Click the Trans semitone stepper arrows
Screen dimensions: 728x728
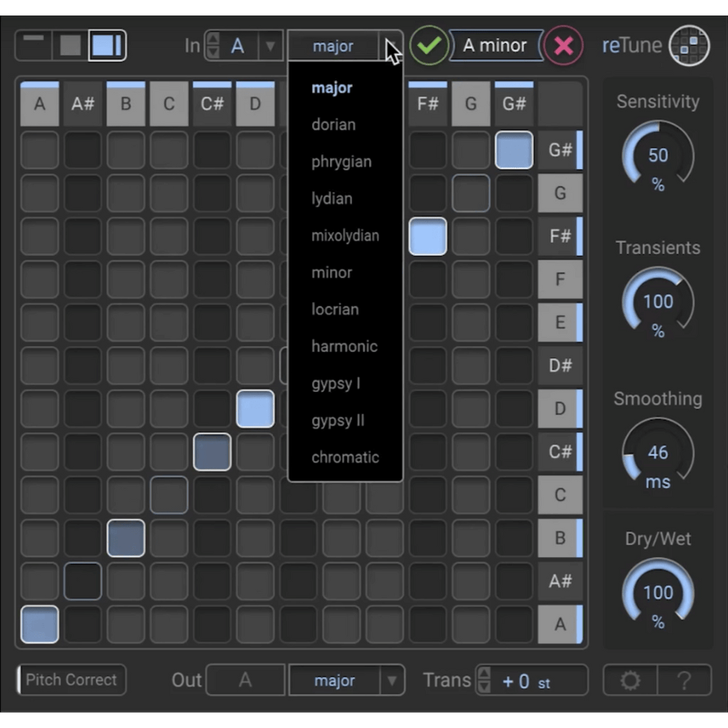484,680
